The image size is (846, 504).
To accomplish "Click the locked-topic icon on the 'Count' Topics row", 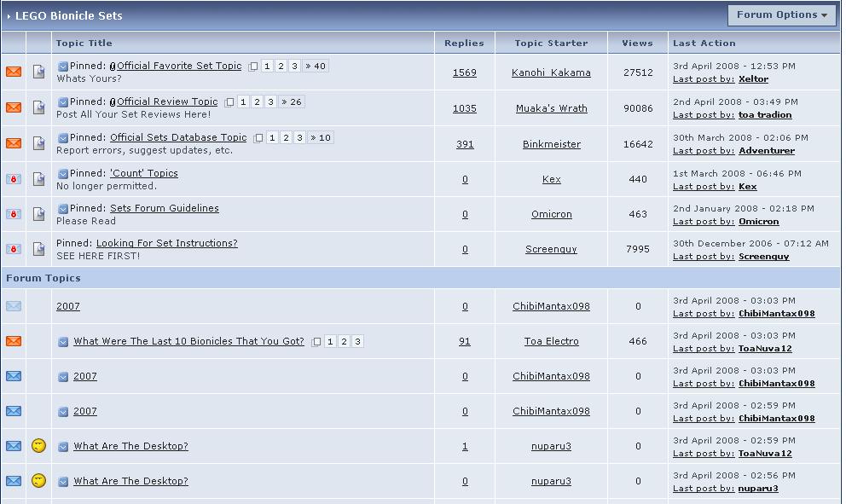I will pos(14,178).
